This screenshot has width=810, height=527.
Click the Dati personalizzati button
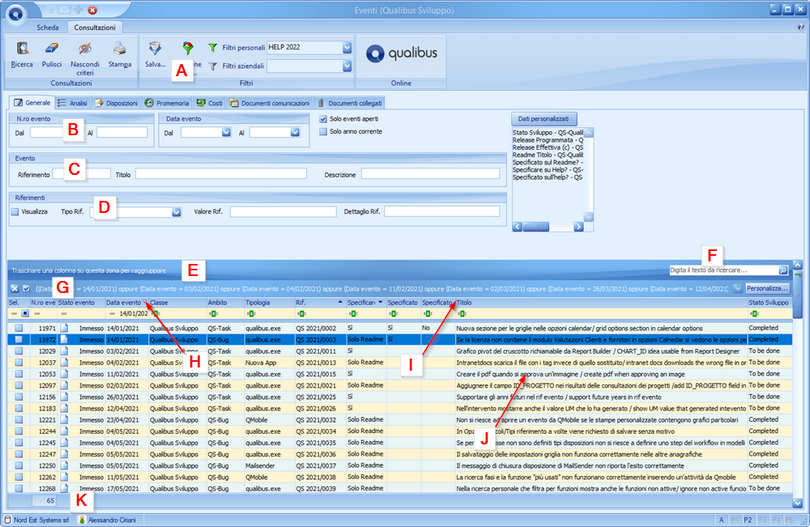543,119
